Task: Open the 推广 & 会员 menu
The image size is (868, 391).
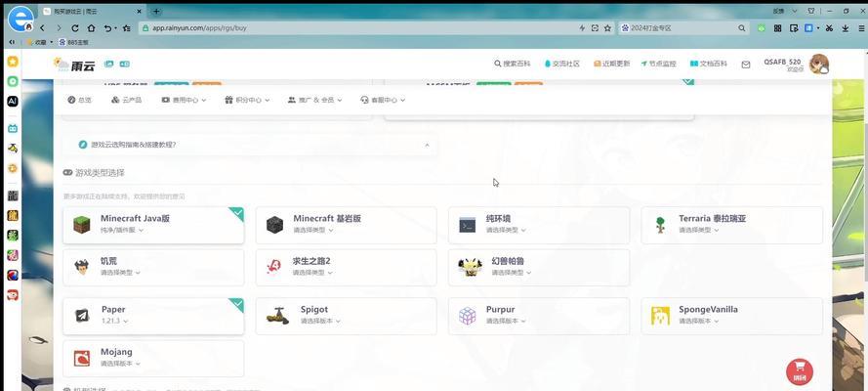Action: (315, 101)
